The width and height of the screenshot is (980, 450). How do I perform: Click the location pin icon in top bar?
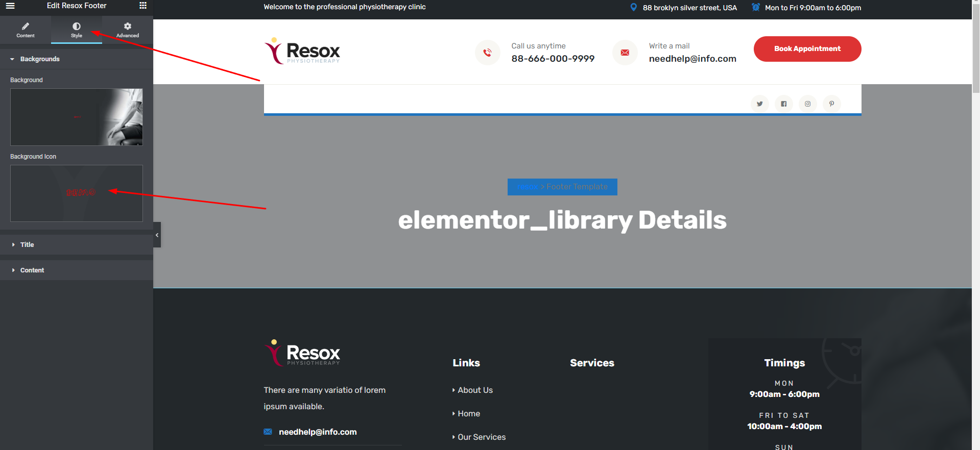(x=634, y=7)
